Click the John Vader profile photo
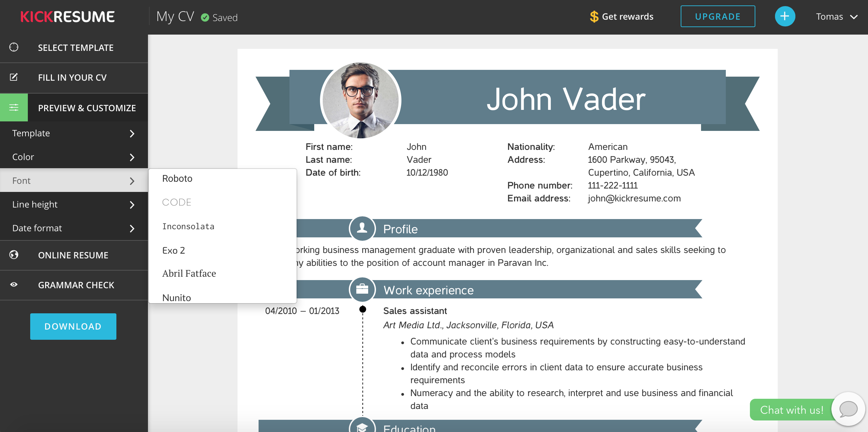Image resolution: width=868 pixels, height=432 pixels. click(360, 100)
